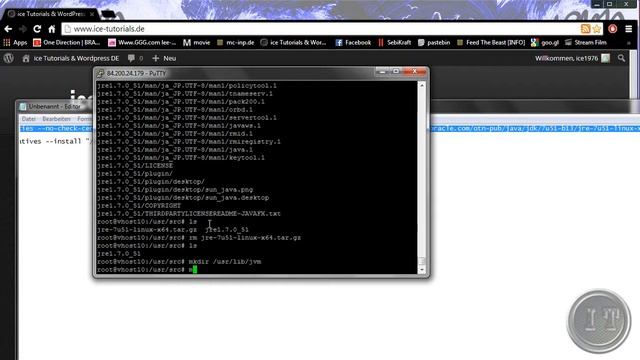Bookmark the page with the star icon
Screen dimensions: 640x360
coord(597,29)
